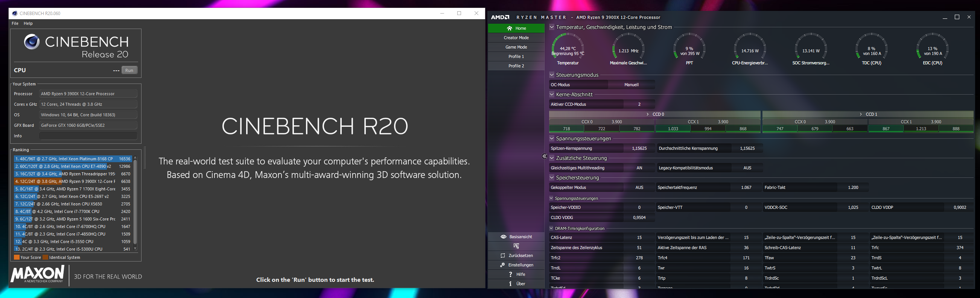Open the File menu in Cinebench

pyautogui.click(x=15, y=23)
